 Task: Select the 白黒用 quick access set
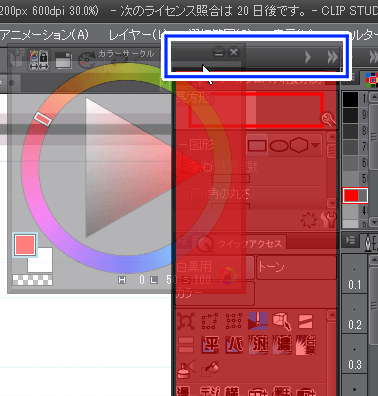(x=215, y=268)
